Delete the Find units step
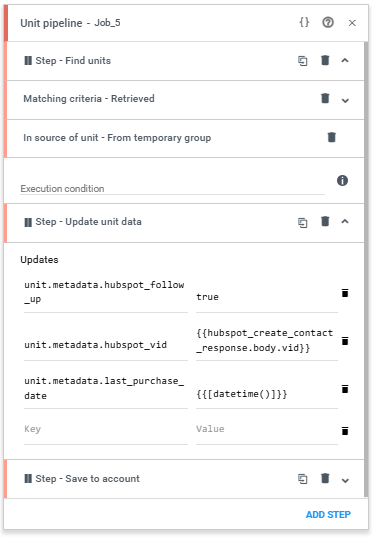The height and width of the screenshot is (538, 372). point(325,60)
